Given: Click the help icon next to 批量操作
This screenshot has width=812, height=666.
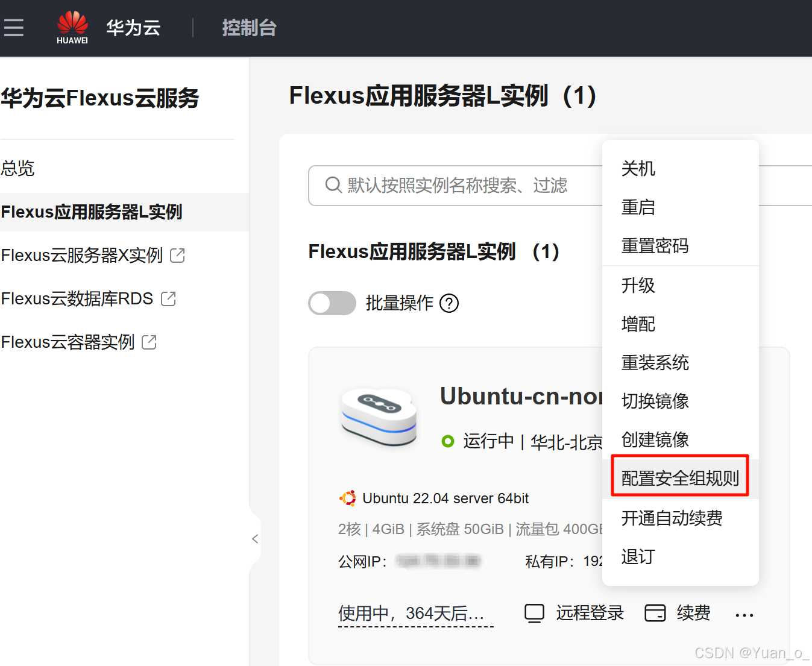Looking at the screenshot, I should coord(449,303).
